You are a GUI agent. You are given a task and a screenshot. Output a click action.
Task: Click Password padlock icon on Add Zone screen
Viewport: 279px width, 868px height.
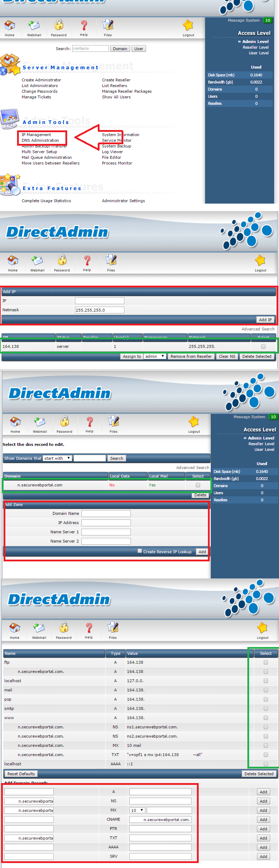pyautogui.click(x=65, y=421)
